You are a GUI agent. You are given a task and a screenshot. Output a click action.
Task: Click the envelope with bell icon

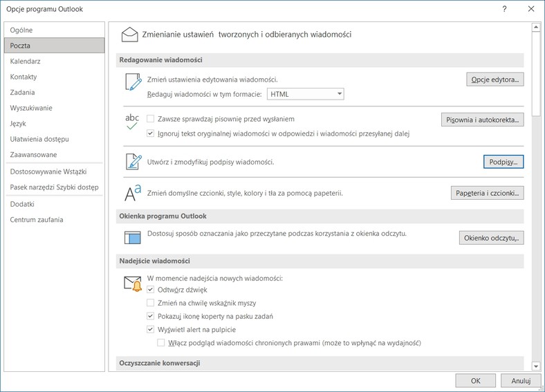(x=133, y=284)
